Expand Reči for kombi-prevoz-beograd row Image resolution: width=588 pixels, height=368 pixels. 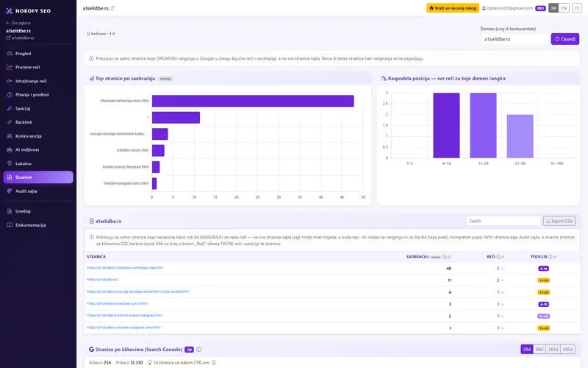click(x=501, y=316)
